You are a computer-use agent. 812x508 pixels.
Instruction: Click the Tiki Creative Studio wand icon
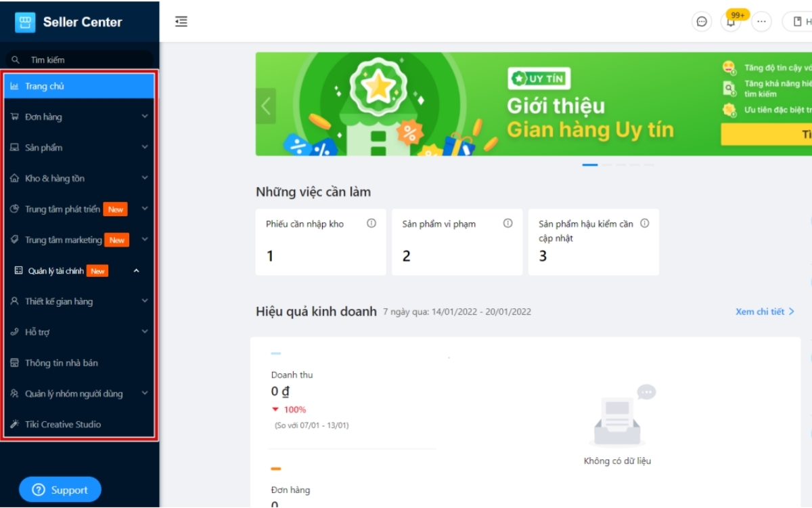tap(14, 425)
